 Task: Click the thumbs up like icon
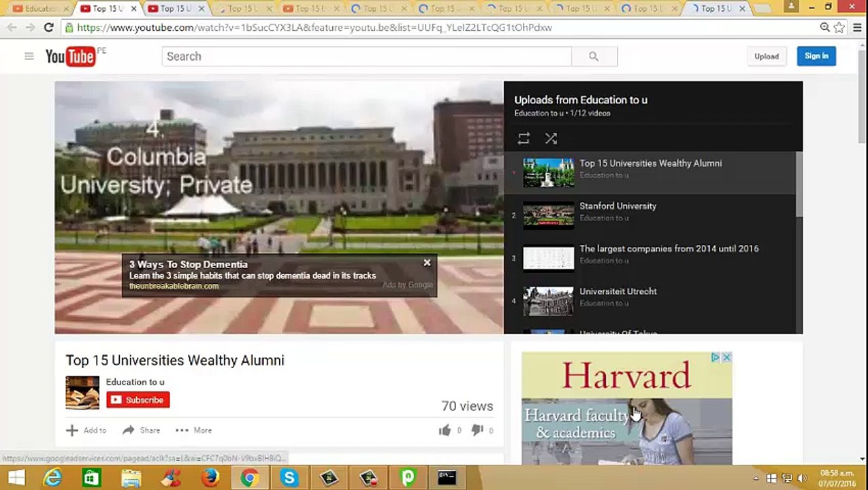click(445, 430)
